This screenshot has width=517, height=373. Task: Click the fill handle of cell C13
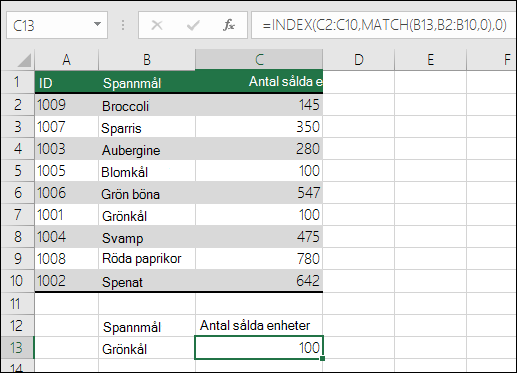322,358
